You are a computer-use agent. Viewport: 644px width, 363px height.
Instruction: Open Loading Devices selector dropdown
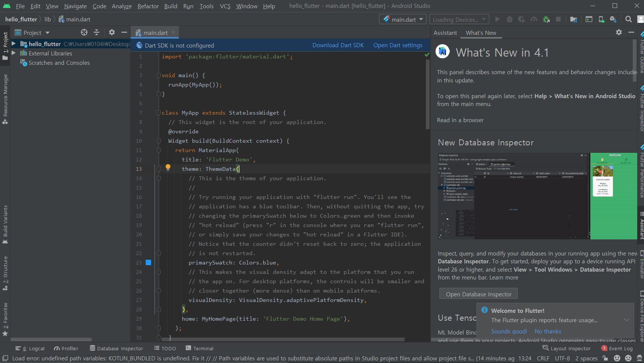pos(459,19)
